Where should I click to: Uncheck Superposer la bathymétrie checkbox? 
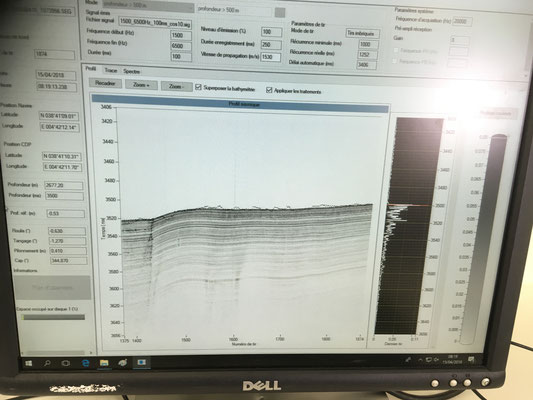point(198,87)
